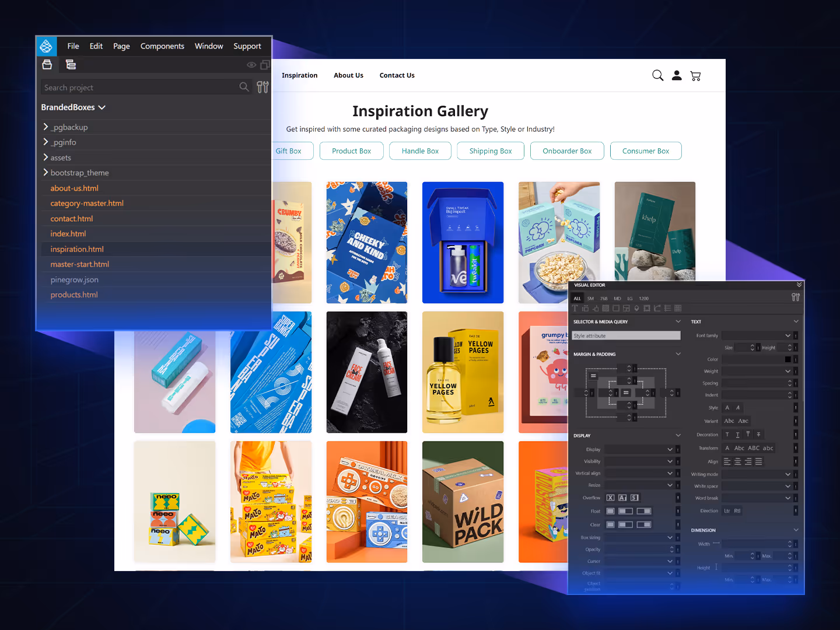Open project panel settings via wrenches icon
Screen dimensions: 840x630
click(262, 86)
